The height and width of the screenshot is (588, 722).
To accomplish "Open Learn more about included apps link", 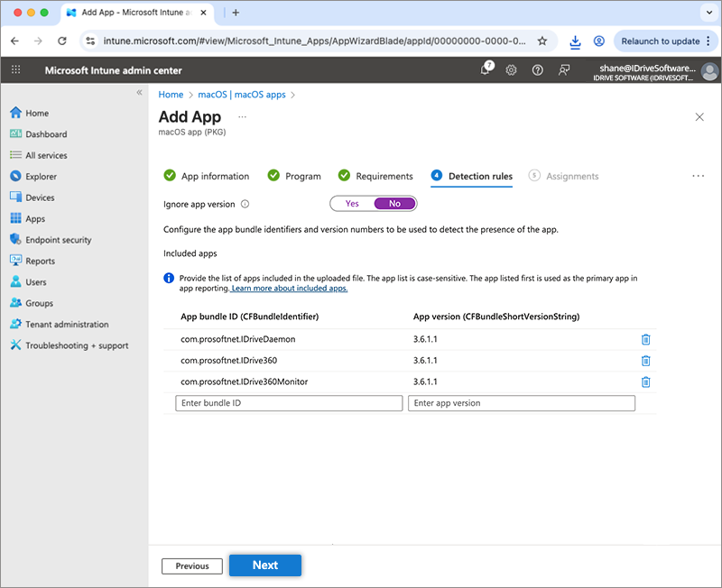I will pyautogui.click(x=289, y=289).
